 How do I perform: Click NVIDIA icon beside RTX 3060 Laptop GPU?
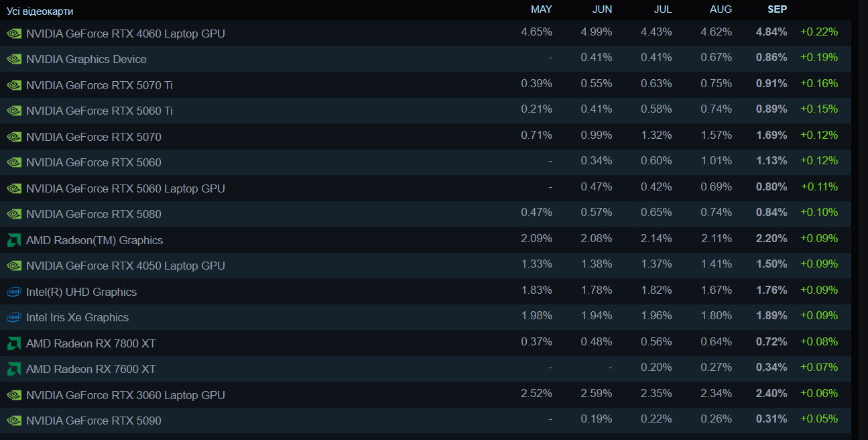tap(14, 395)
